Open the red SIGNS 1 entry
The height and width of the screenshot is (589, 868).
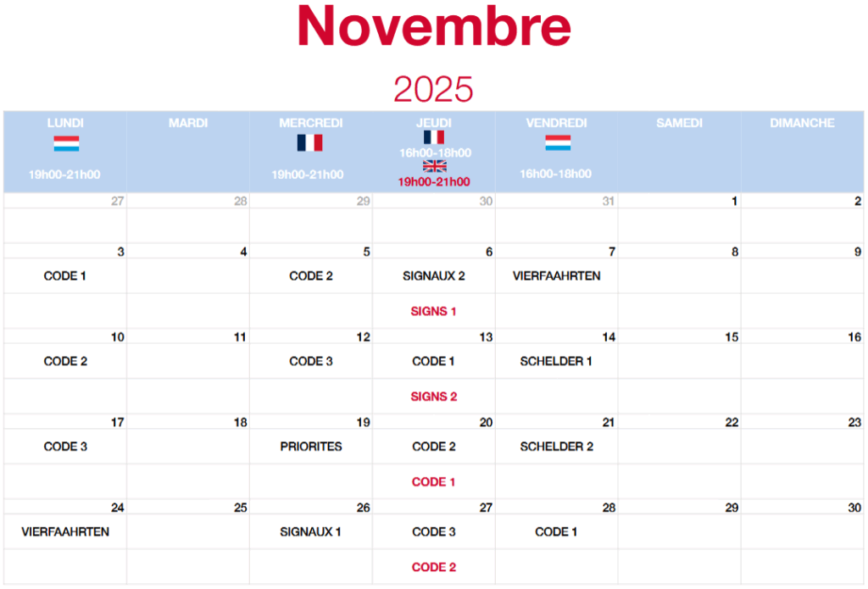433,311
